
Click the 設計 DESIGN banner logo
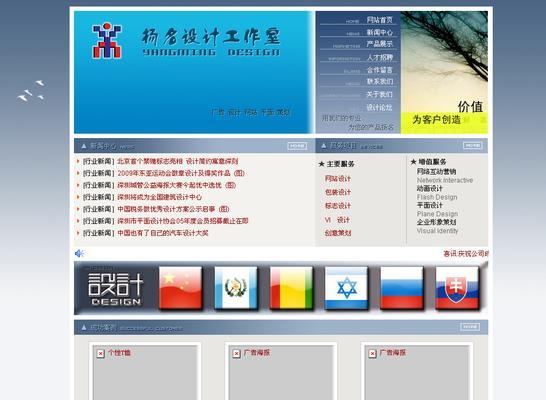tap(115, 288)
